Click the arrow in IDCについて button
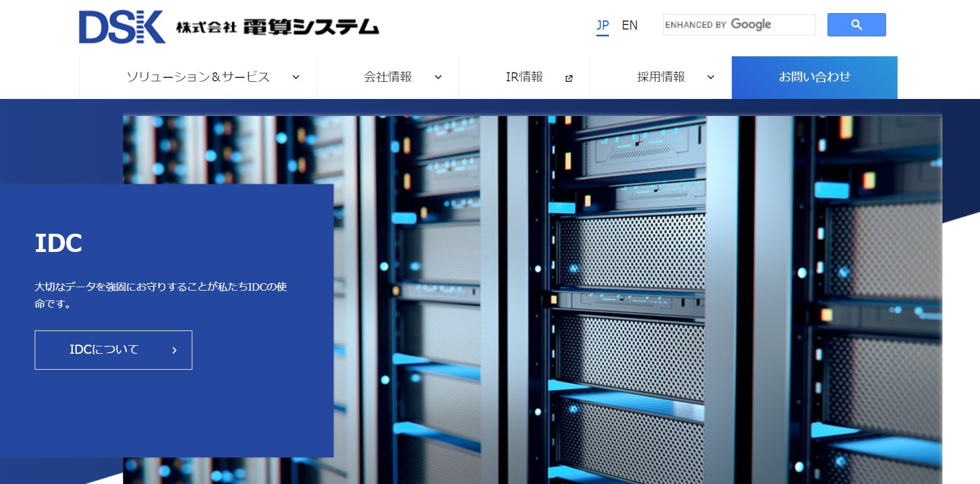Viewport: 980px width, 484px height. pyautogui.click(x=174, y=350)
